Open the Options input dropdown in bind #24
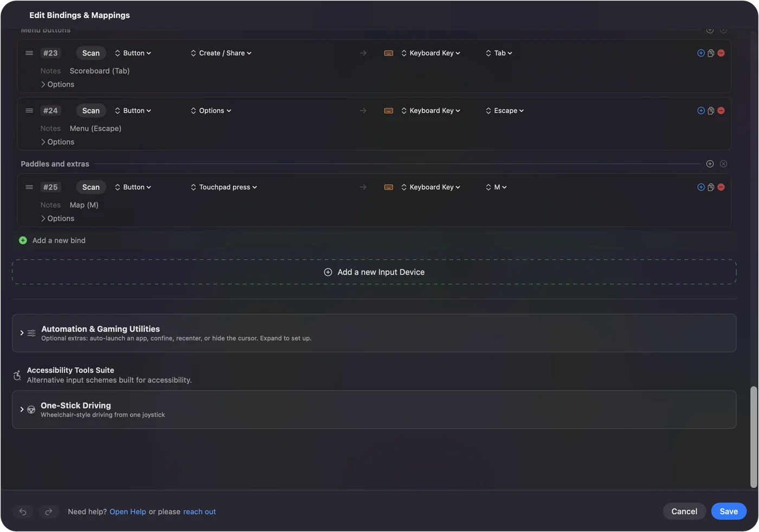This screenshot has width=759, height=532. point(211,111)
